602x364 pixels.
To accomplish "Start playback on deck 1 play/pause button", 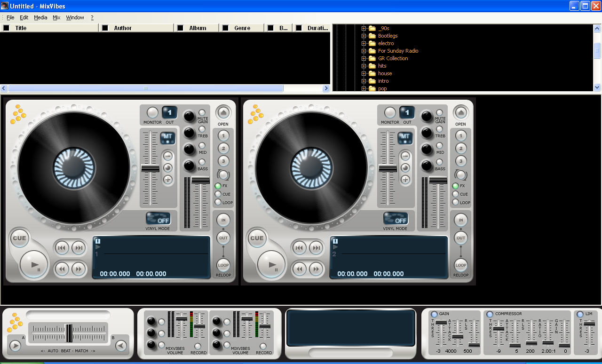I will point(34,265).
